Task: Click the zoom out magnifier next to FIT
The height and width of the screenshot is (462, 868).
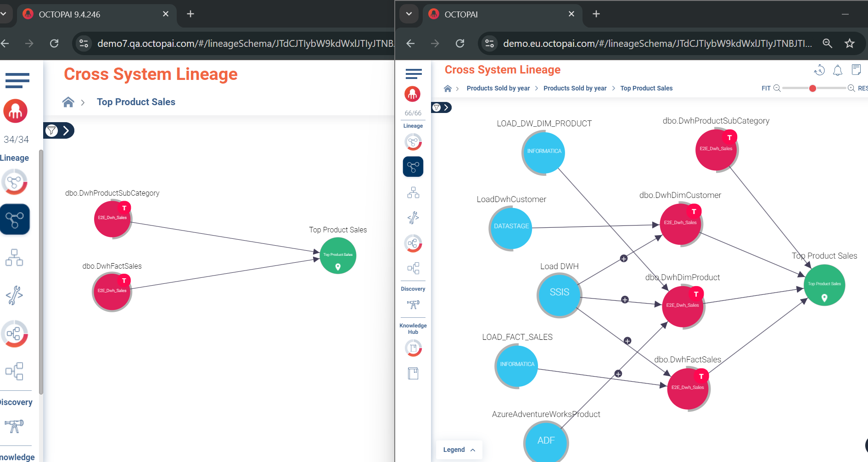Action: click(777, 88)
